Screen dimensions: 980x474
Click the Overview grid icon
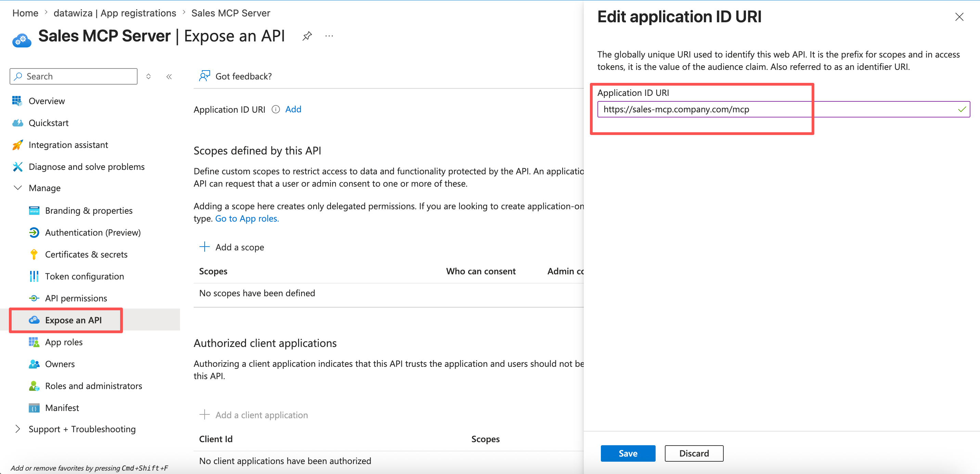[x=17, y=100]
